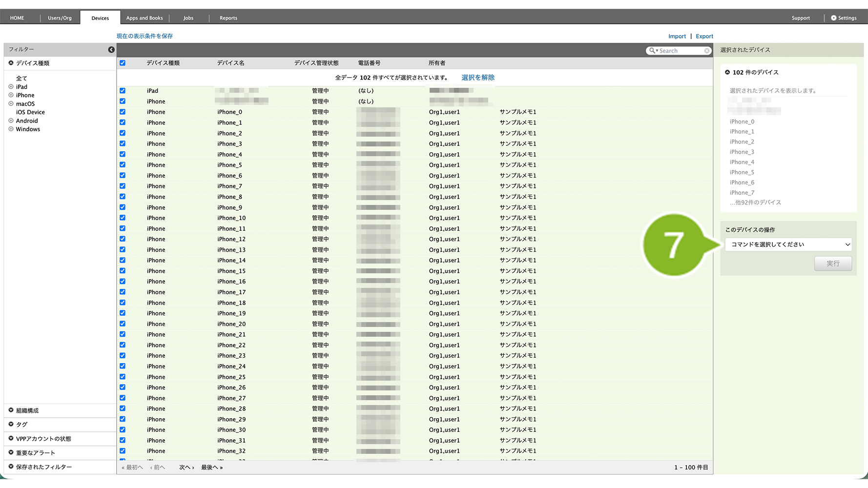Expand the 保存されたフィルター section

tap(11, 467)
